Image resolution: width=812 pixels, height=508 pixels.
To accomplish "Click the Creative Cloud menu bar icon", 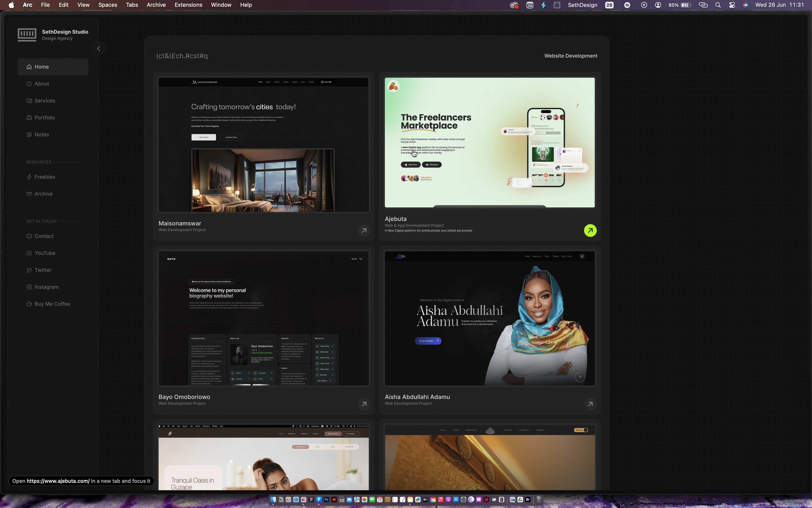I will [x=514, y=5].
